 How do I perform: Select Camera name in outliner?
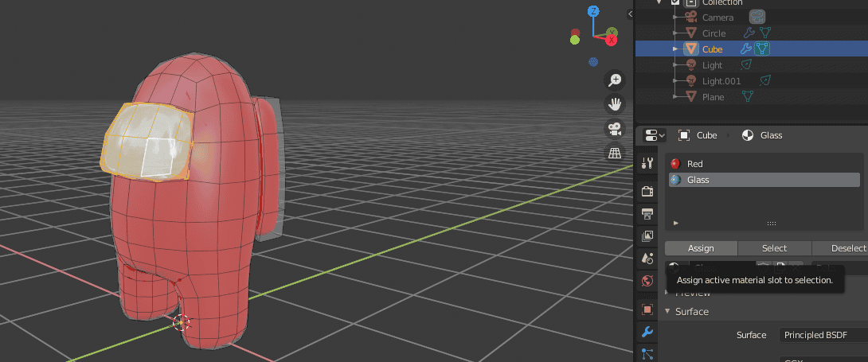pyautogui.click(x=718, y=18)
